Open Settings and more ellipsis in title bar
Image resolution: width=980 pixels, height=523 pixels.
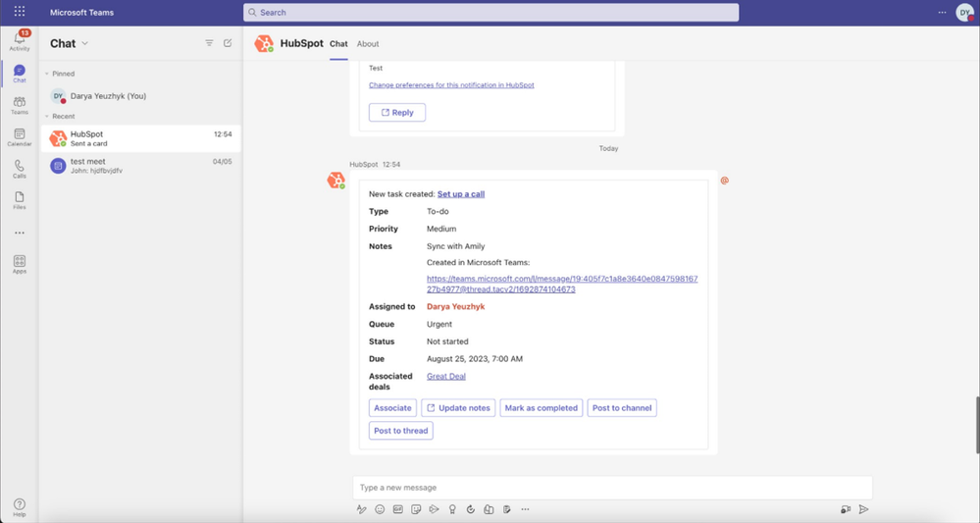pyautogui.click(x=942, y=13)
